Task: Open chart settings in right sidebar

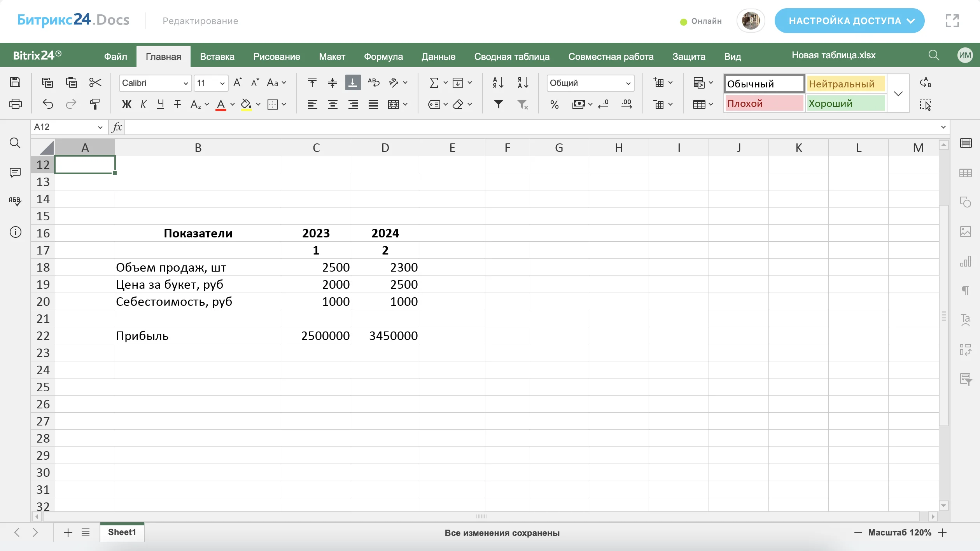Action: (x=966, y=261)
